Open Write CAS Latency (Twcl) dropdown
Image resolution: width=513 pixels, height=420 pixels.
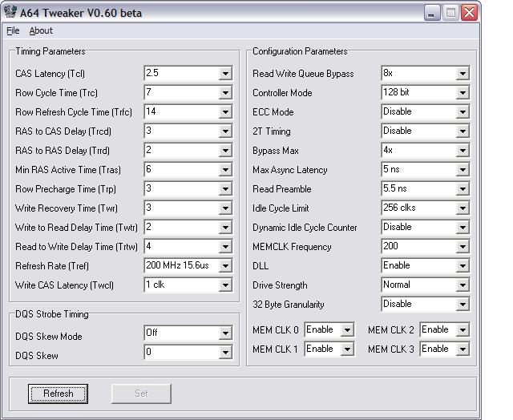coord(225,285)
